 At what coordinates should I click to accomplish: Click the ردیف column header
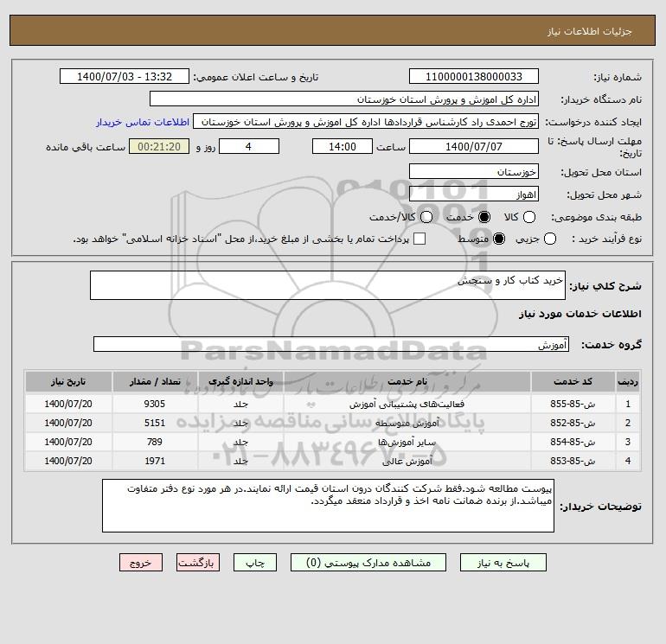tap(628, 381)
